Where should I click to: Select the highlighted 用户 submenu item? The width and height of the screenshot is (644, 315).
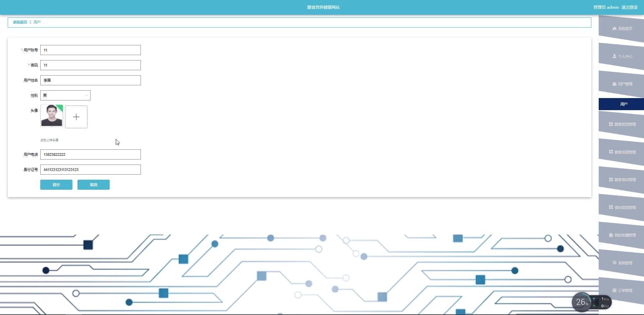[622, 104]
